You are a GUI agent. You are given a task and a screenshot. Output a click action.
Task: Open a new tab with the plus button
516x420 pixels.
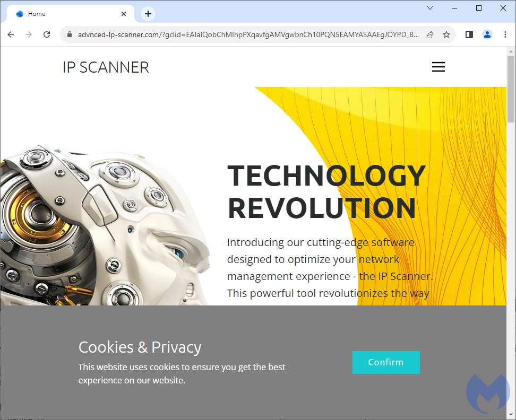[148, 14]
